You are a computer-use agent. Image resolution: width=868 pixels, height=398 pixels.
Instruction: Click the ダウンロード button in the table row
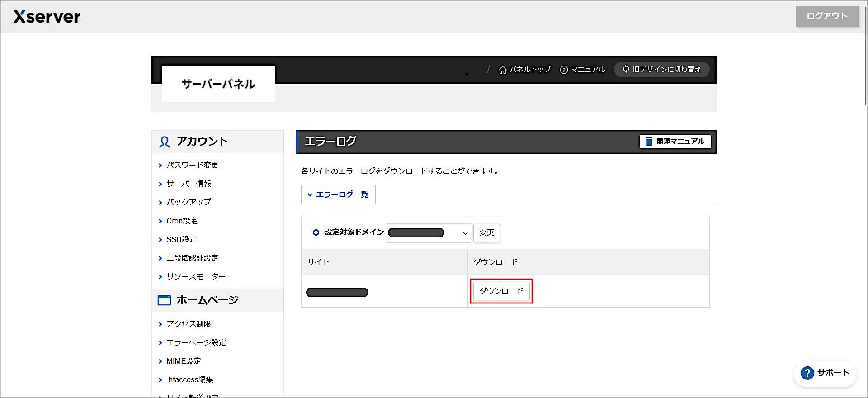[x=501, y=291]
